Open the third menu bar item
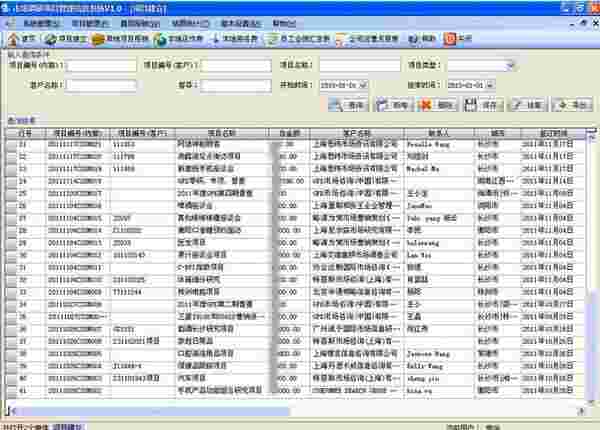The image size is (600, 430). tap(140, 24)
